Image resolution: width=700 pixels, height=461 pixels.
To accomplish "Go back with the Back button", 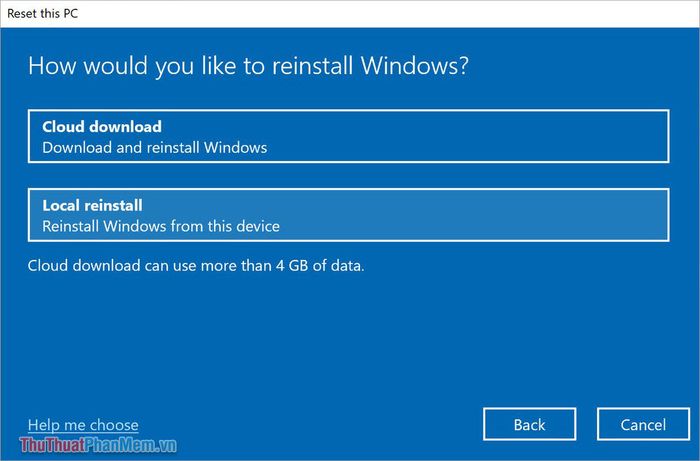I will point(529,424).
